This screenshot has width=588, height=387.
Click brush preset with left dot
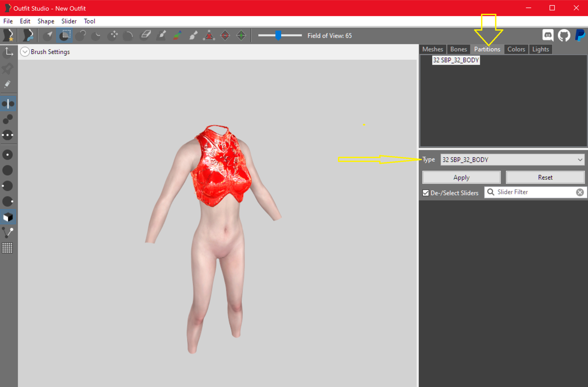pos(8,186)
